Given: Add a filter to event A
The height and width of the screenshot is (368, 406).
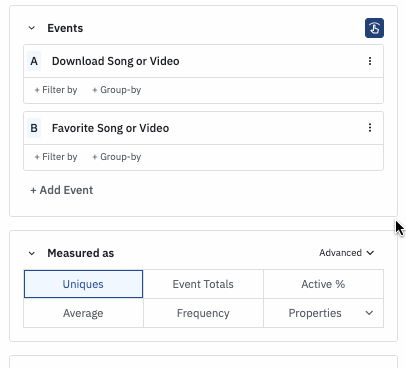Looking at the screenshot, I should [x=56, y=90].
